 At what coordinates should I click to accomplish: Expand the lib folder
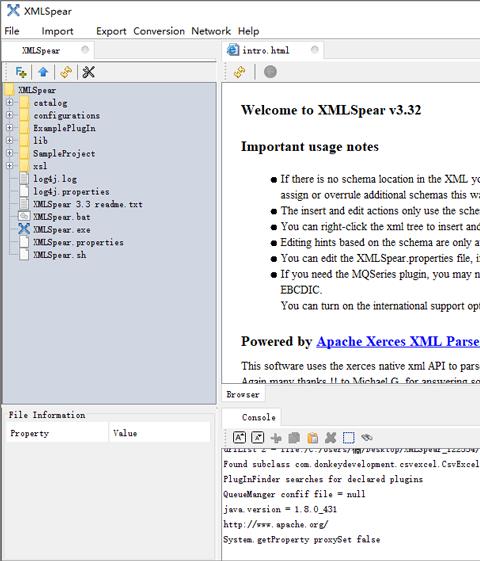tap(10, 140)
